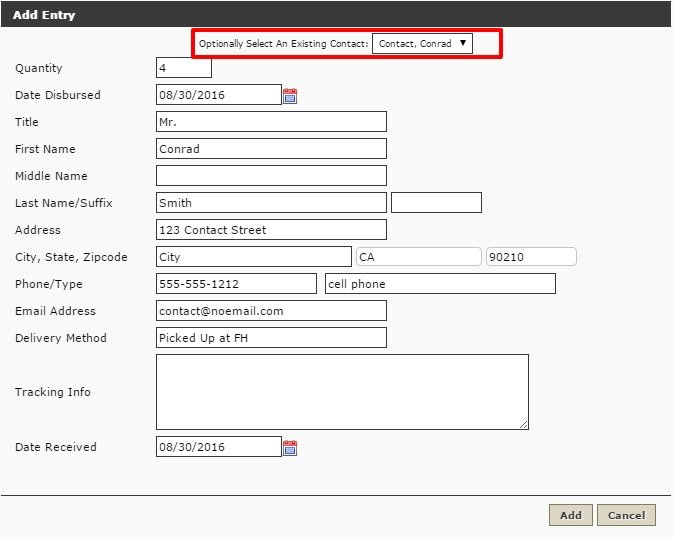Click the State field containing CA

(418, 257)
